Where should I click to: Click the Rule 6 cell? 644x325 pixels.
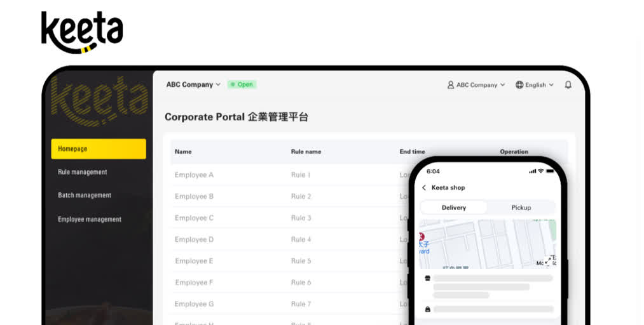tap(301, 282)
